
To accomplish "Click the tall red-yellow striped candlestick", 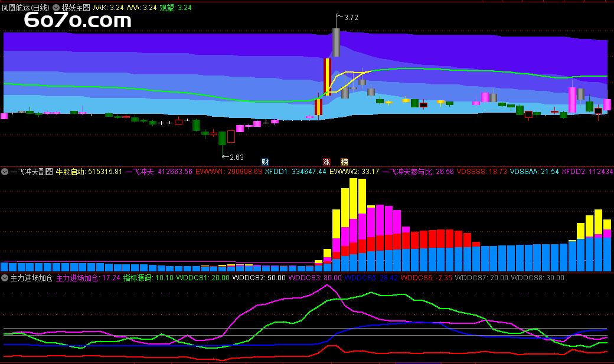I will coord(327,77).
